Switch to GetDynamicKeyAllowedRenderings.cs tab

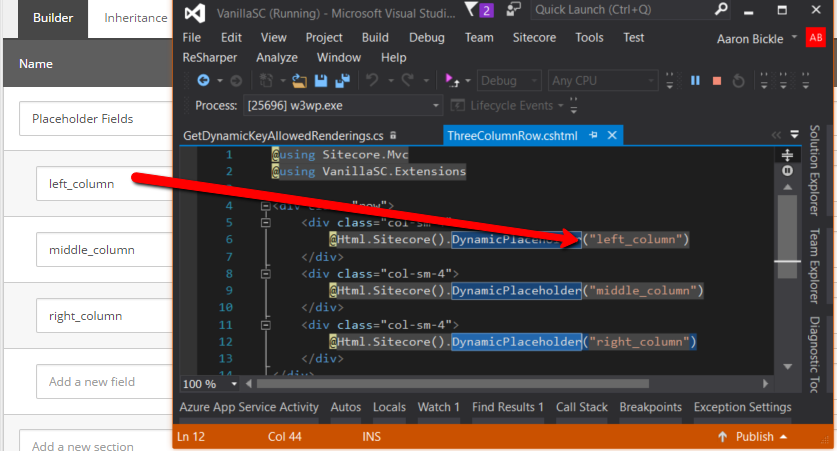click(x=283, y=136)
